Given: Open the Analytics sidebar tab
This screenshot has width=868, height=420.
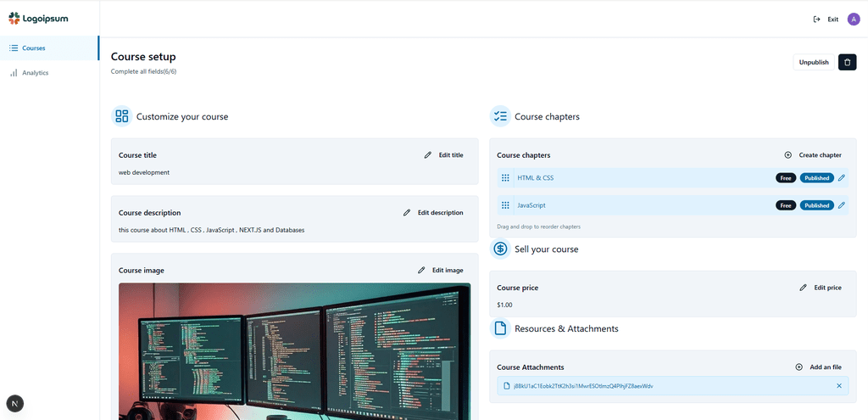Looking at the screenshot, I should click(35, 73).
